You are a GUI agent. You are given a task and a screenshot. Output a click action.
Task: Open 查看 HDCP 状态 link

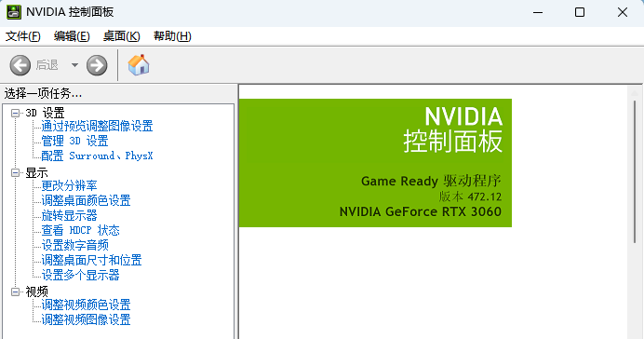tap(80, 230)
